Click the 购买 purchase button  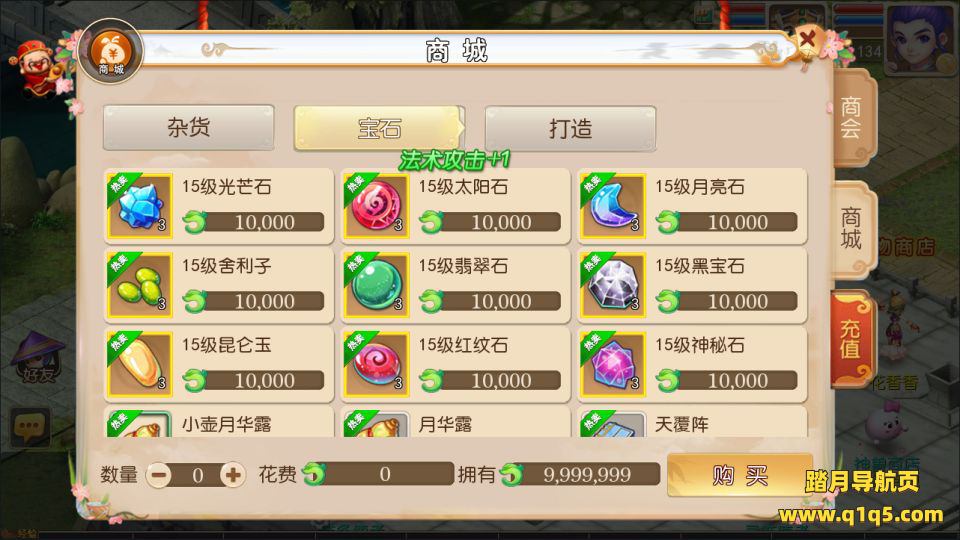pyautogui.click(x=739, y=474)
